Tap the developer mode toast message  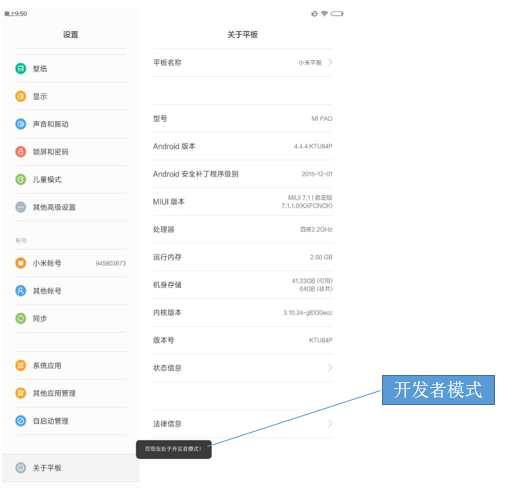click(174, 449)
